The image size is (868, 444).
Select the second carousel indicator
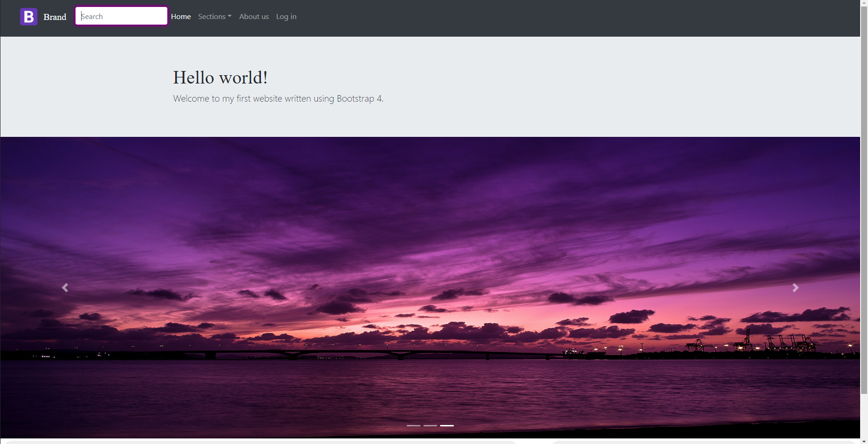point(430,425)
